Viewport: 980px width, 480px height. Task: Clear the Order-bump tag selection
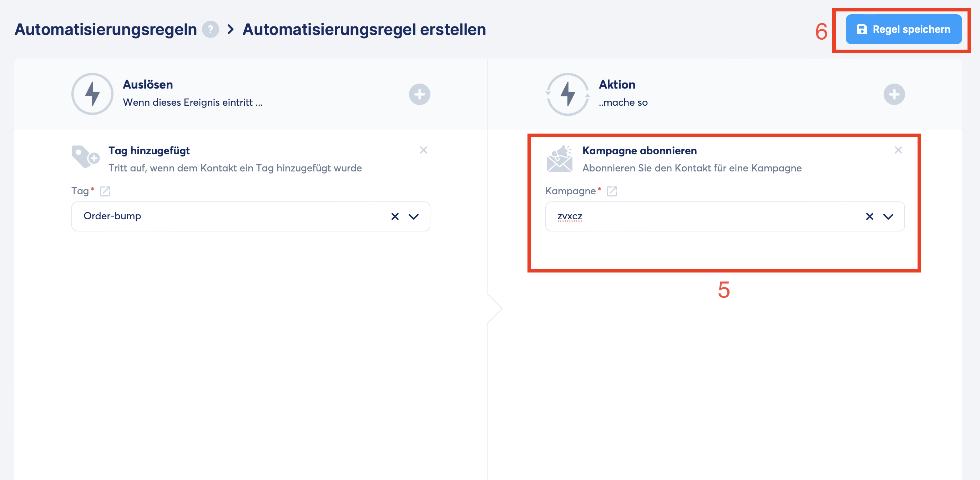(395, 216)
